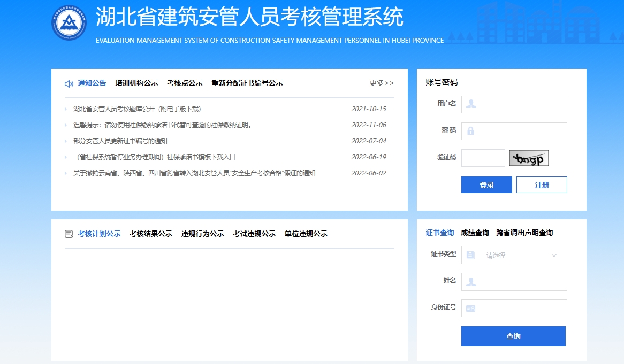Refresh the captcha image
Viewport: 624px width, 364px height.
(529, 158)
